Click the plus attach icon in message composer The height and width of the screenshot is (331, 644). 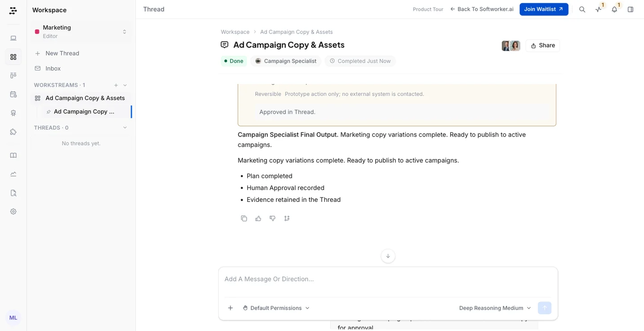pos(230,308)
